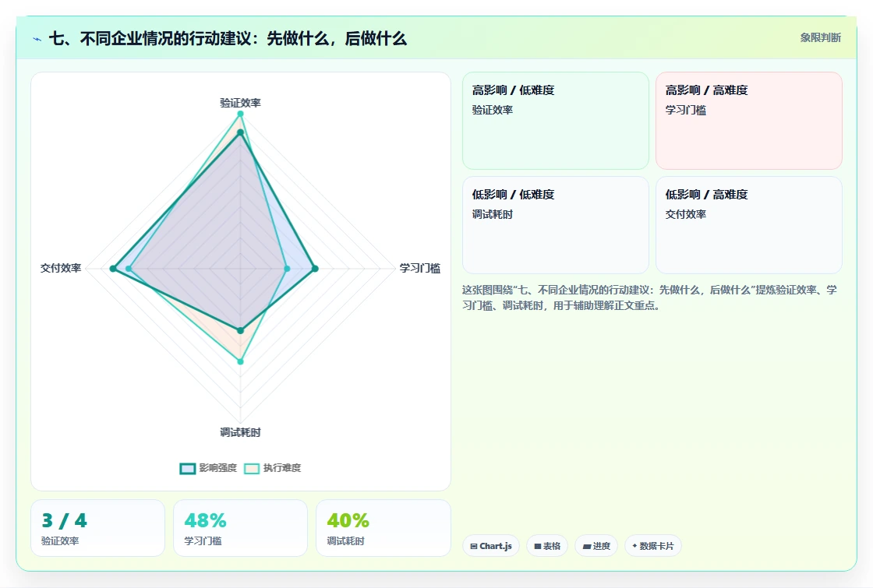This screenshot has height=588, width=873.
Task: Select the 高影响 / 低难度 quadrant card
Action: click(556, 121)
